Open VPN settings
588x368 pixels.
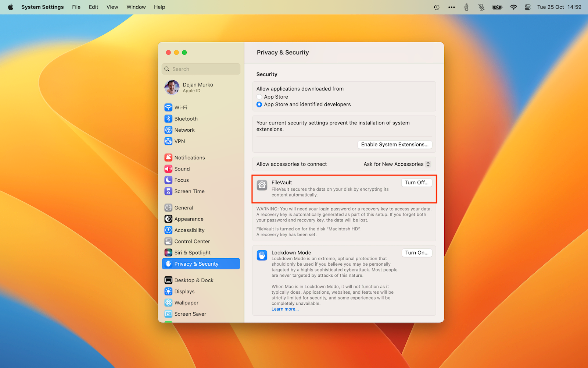pos(180,141)
